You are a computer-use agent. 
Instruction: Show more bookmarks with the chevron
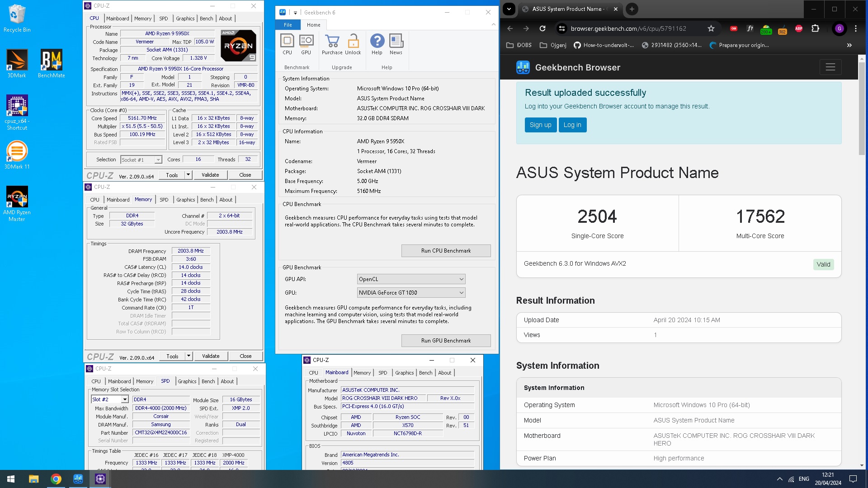click(x=849, y=45)
